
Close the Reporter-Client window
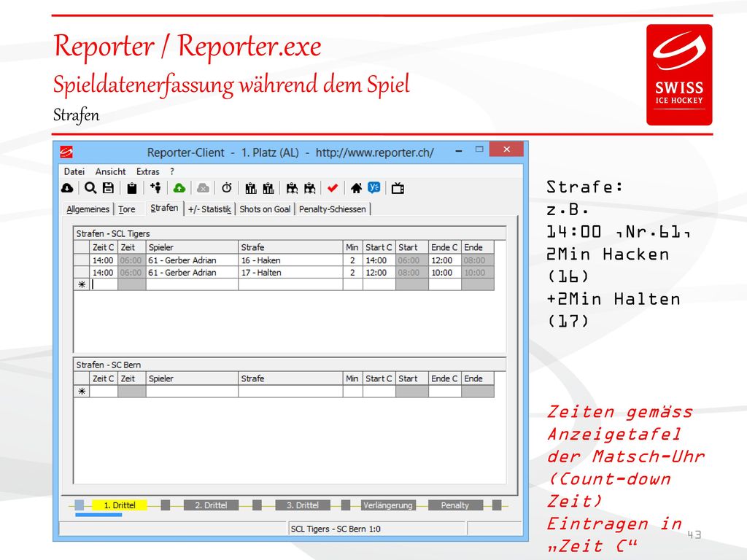pos(506,149)
